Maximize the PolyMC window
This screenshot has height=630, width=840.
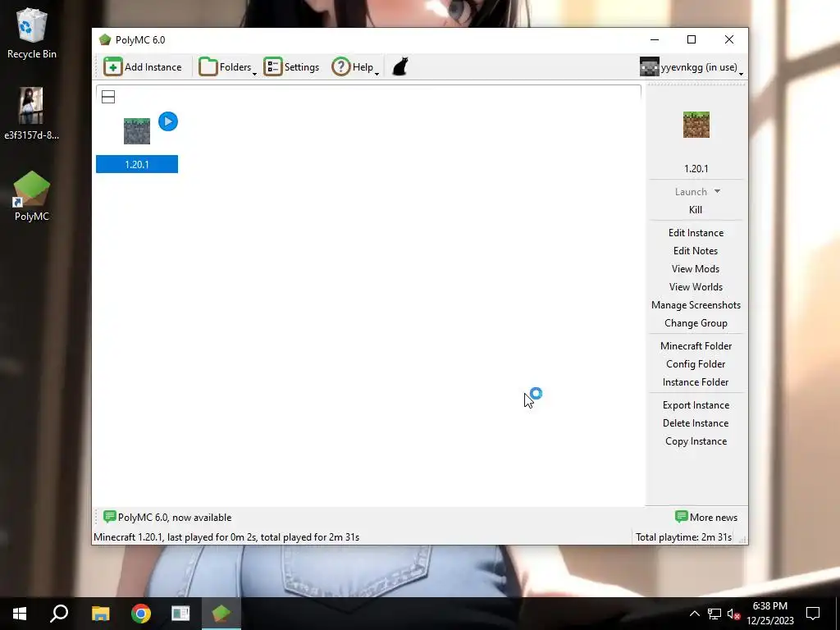click(692, 39)
